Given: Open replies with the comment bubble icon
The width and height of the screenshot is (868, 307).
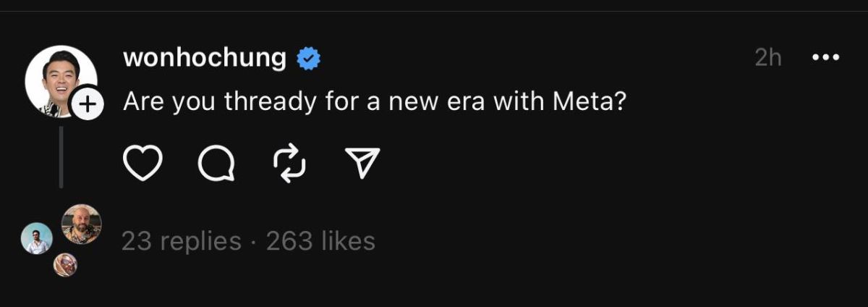Looking at the screenshot, I should [x=216, y=164].
